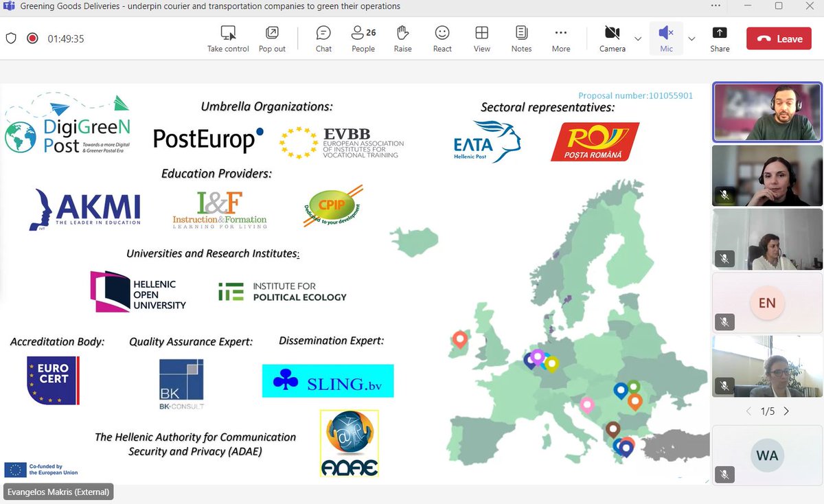The height and width of the screenshot is (504, 824).
Task: Click the orange Ireland map pin
Action: click(460, 339)
